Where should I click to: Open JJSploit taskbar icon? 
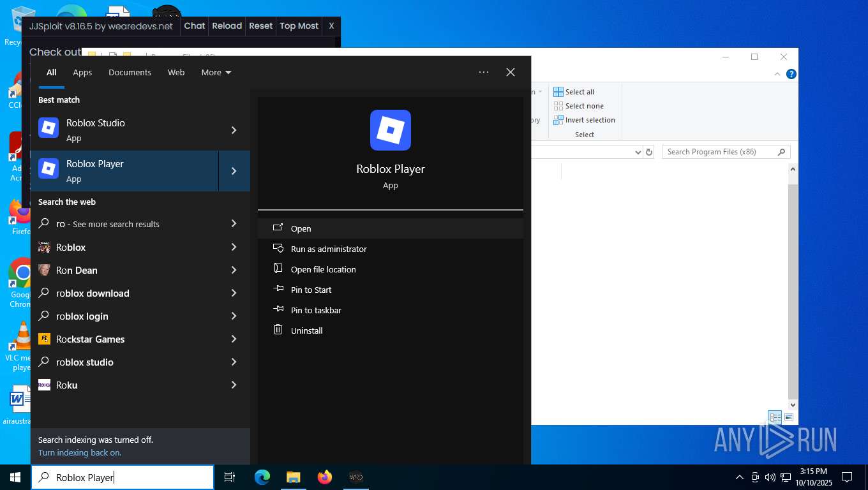coord(356,477)
